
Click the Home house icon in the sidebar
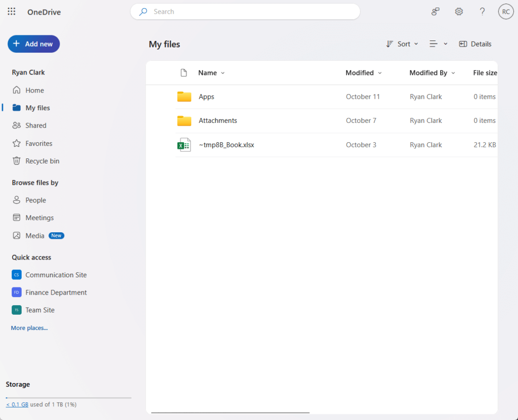click(x=17, y=90)
